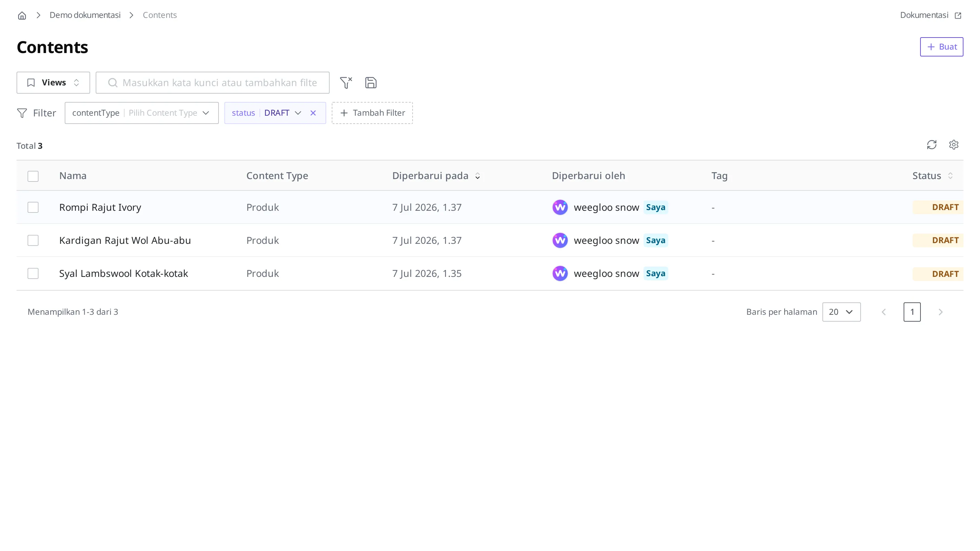Screen dimensions: 980x551
Task: Select the Rompi Rajut Ivory row checkbox
Action: [x=33, y=208]
